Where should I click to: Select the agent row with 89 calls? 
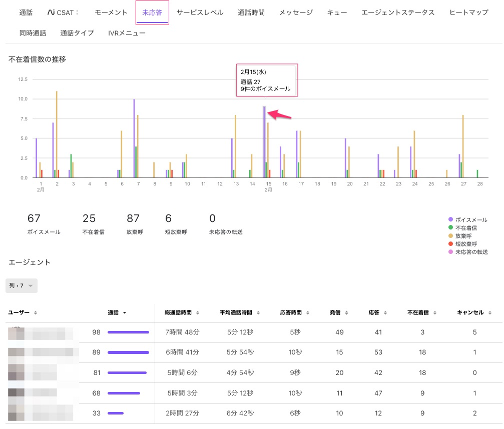[x=254, y=352]
